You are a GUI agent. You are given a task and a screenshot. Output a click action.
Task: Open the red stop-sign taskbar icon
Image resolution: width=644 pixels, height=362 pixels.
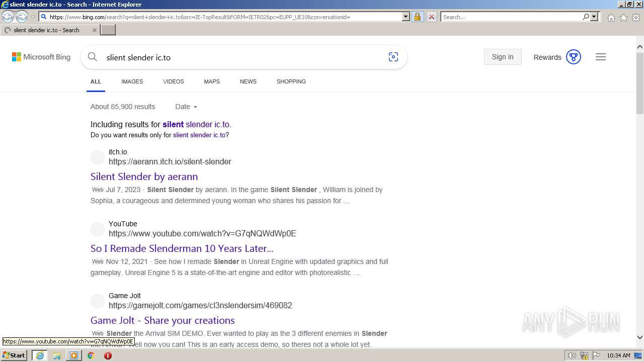[x=108, y=355]
